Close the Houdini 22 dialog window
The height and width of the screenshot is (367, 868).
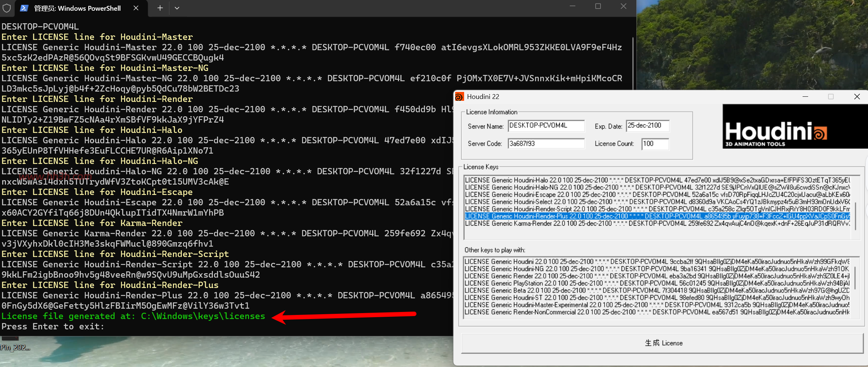pos(857,97)
